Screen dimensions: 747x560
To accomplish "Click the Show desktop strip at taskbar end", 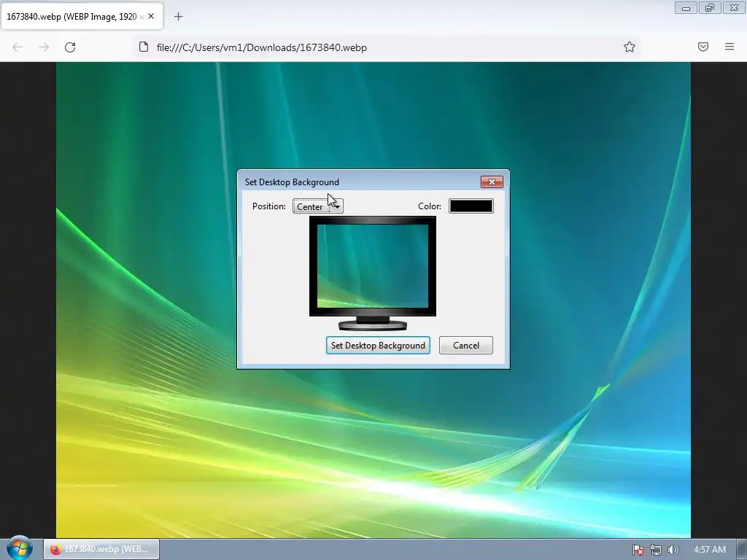I will (x=742, y=550).
